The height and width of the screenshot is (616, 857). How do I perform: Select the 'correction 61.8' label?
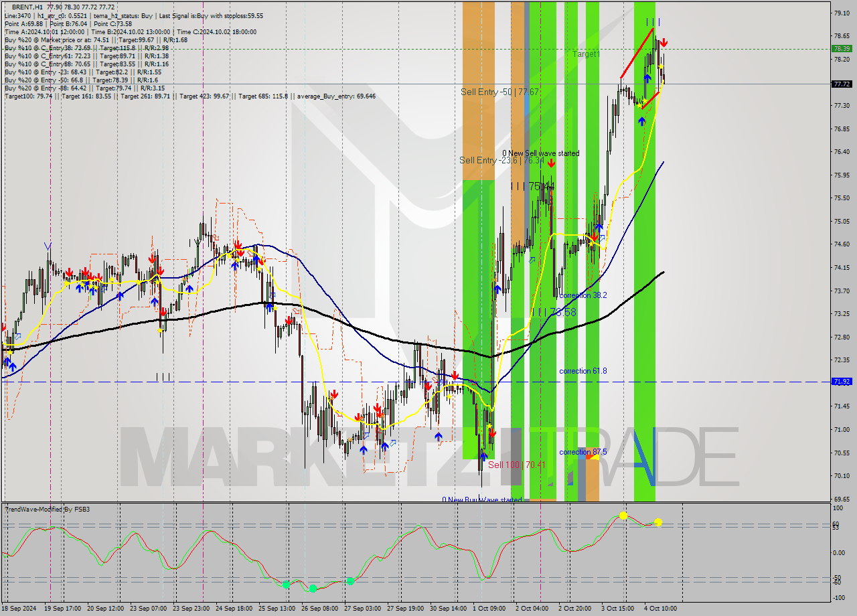[x=583, y=371]
